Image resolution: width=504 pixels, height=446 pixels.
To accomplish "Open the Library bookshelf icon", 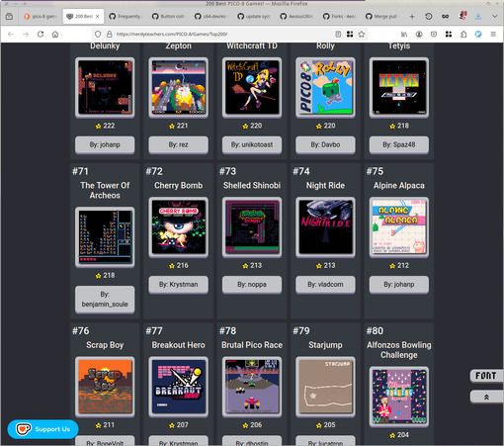I will [x=404, y=34].
